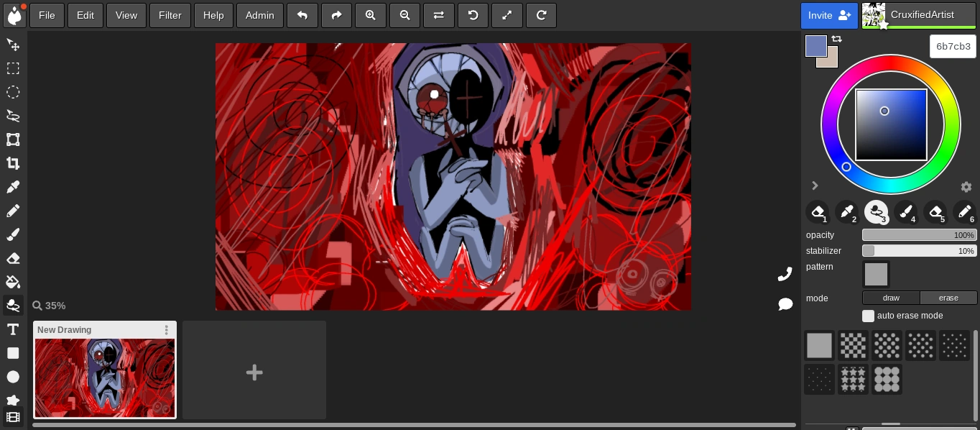Click the Undo arrow button

[302, 15]
